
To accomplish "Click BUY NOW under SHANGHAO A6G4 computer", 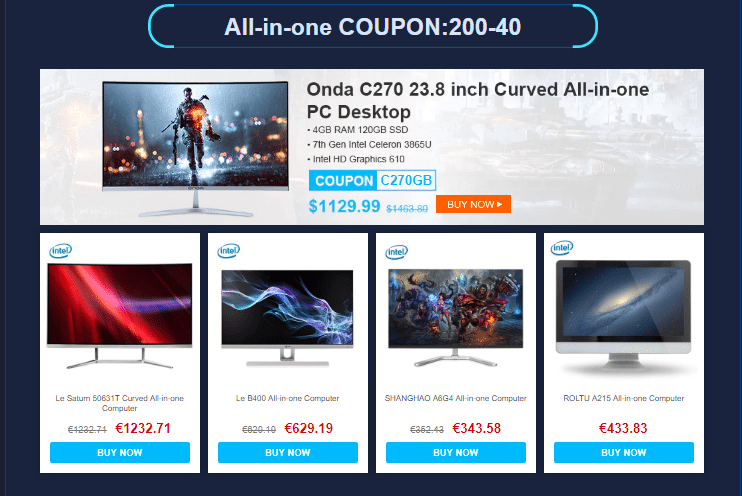I will (x=456, y=452).
